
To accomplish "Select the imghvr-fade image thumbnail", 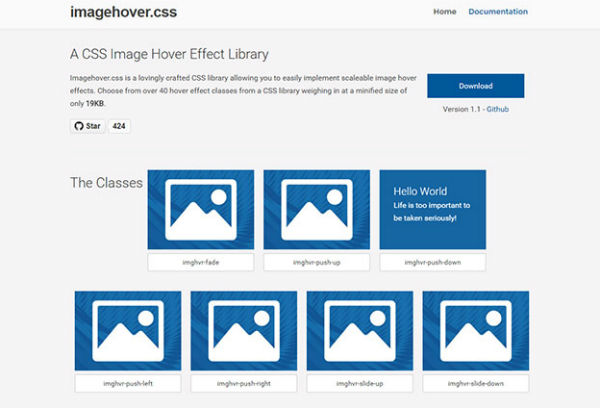I will coord(201,209).
